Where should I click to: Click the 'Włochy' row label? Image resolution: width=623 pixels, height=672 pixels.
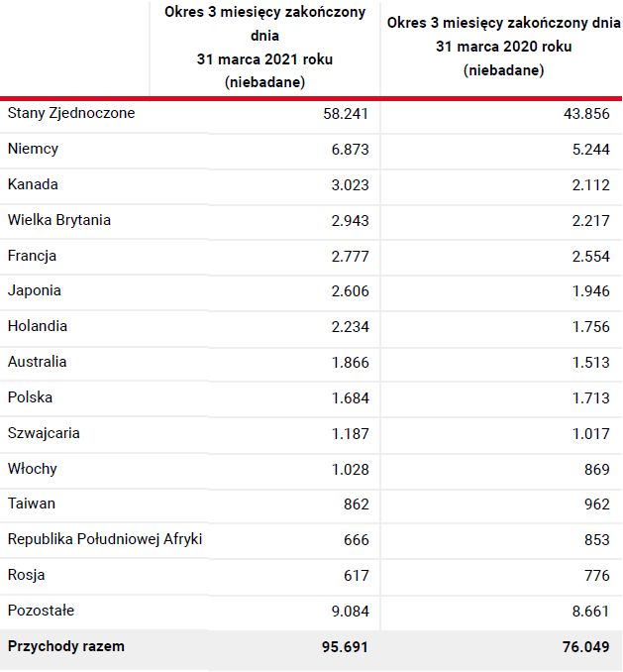click(33, 469)
